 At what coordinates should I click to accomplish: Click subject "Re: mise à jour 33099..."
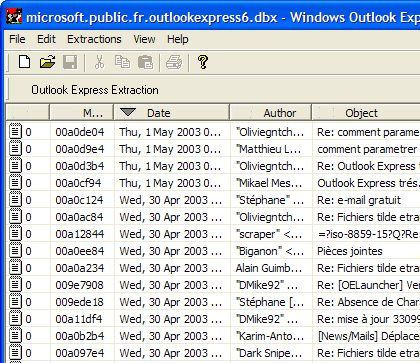coord(368,319)
